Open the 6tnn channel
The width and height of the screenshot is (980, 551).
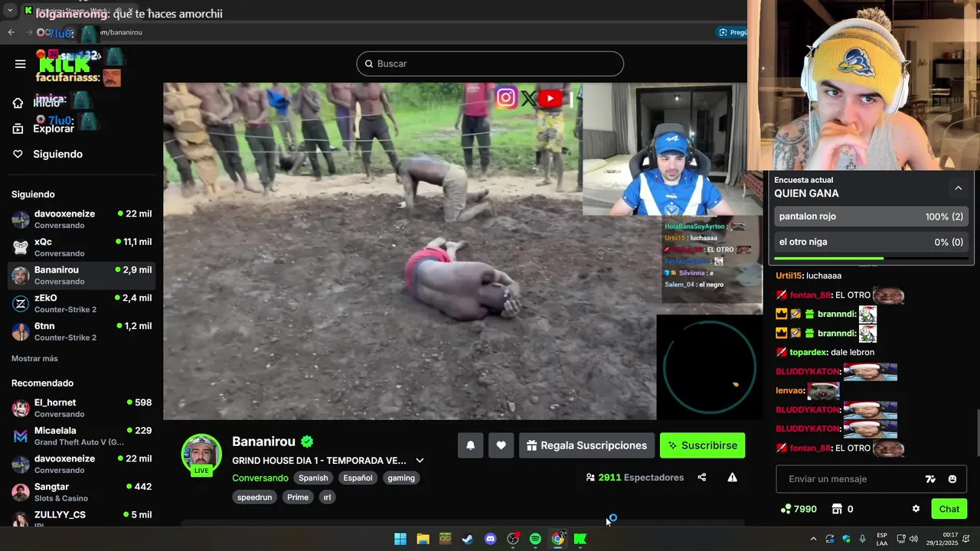pos(81,331)
